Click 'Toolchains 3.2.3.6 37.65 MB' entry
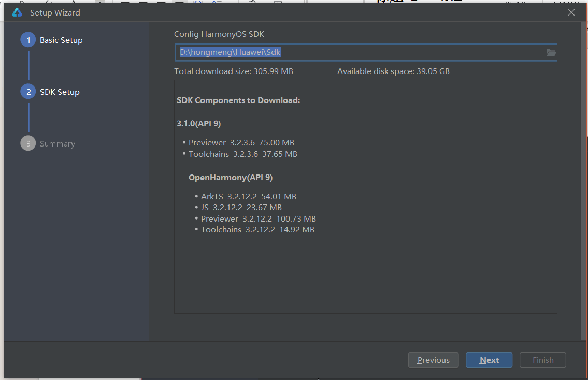This screenshot has height=380, width=588. [x=242, y=154]
